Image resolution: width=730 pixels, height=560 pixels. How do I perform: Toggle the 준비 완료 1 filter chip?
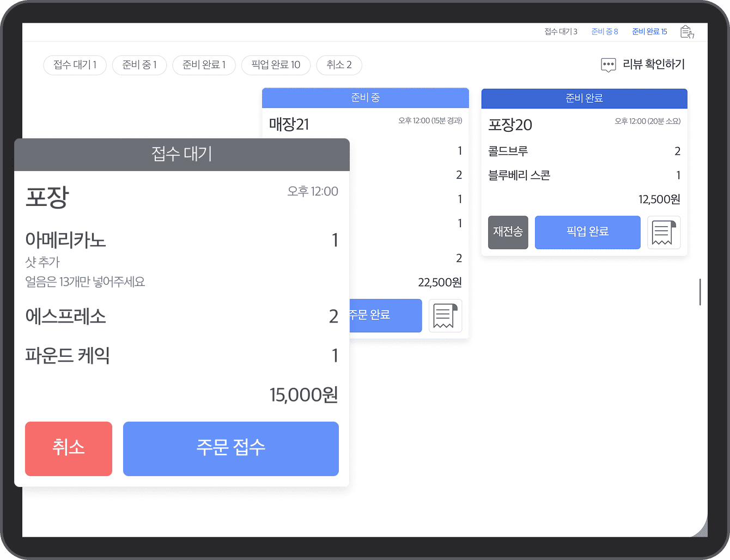pyautogui.click(x=204, y=65)
